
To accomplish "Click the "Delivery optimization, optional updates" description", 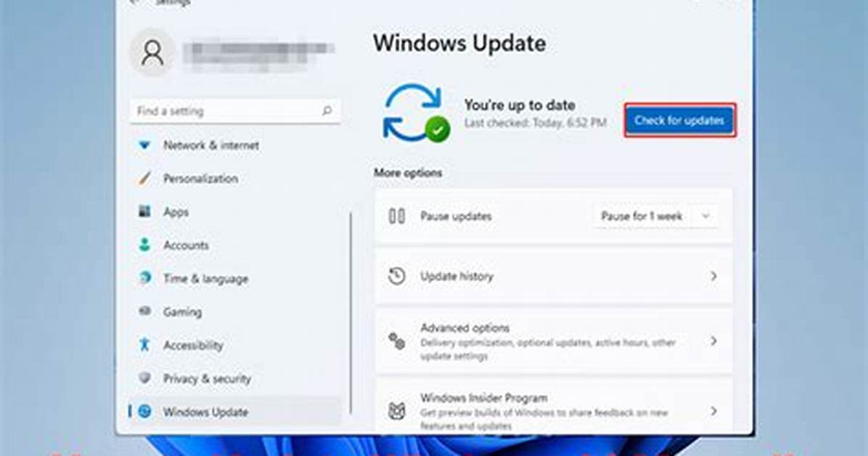I will click(x=548, y=349).
